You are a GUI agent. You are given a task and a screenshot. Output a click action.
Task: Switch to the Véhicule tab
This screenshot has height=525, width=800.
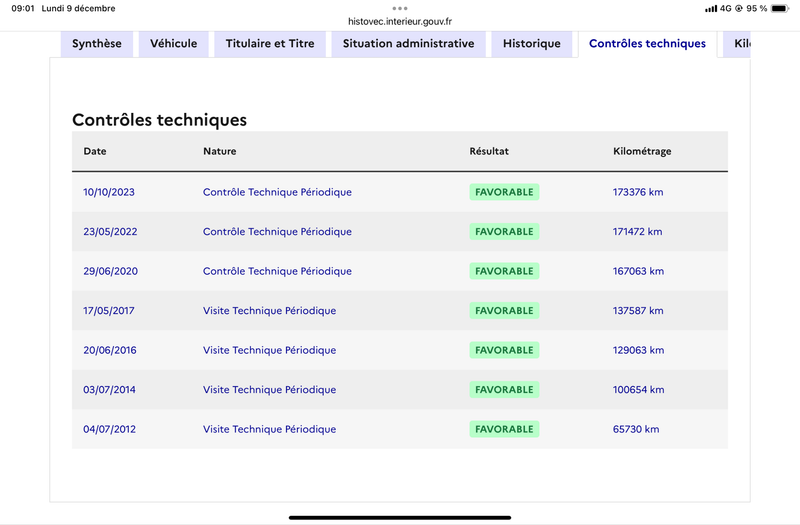173,44
